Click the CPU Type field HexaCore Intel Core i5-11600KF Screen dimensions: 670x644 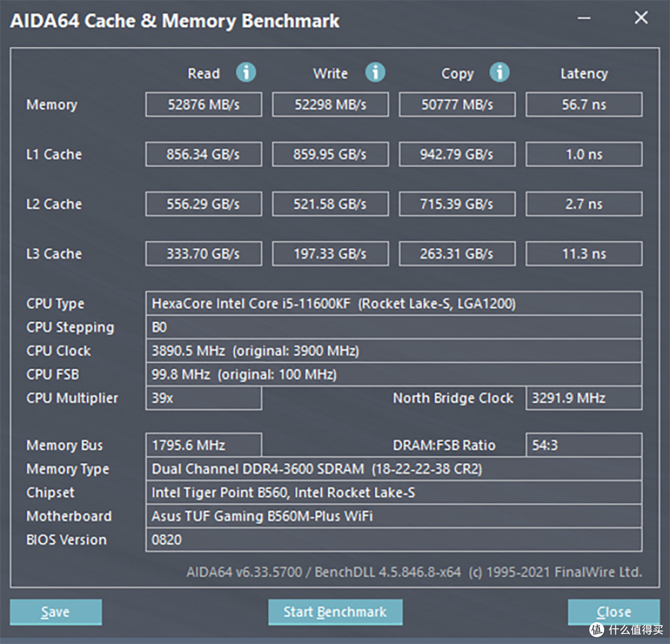pos(393,303)
